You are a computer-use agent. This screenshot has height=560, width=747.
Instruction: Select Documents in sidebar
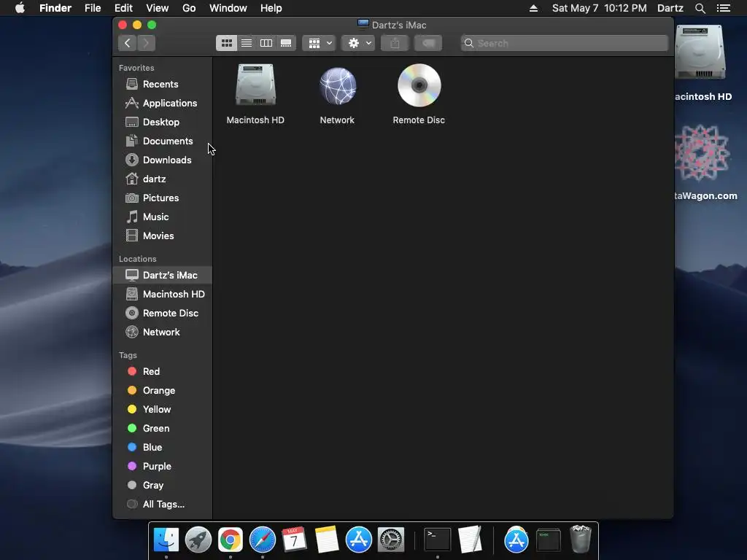(163, 141)
